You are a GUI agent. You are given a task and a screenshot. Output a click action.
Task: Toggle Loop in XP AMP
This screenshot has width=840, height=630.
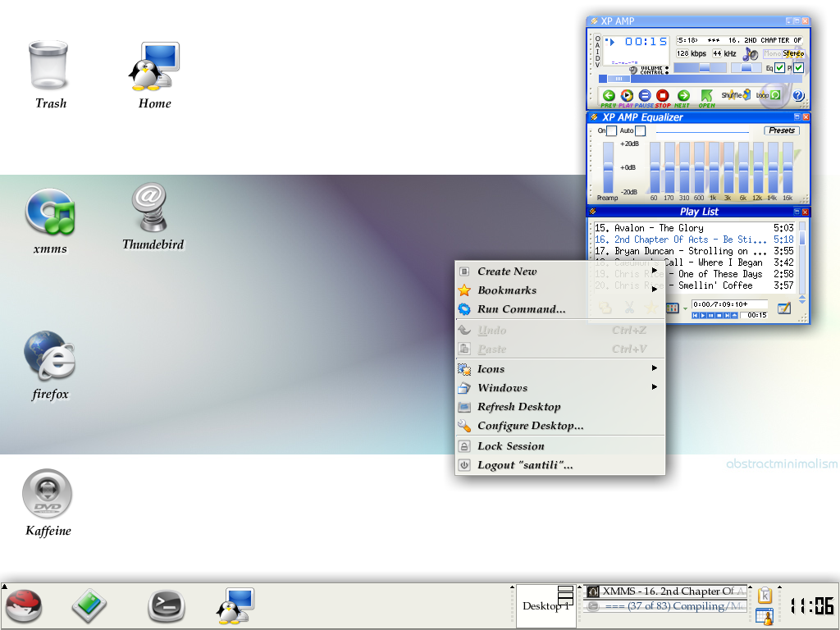(x=768, y=95)
